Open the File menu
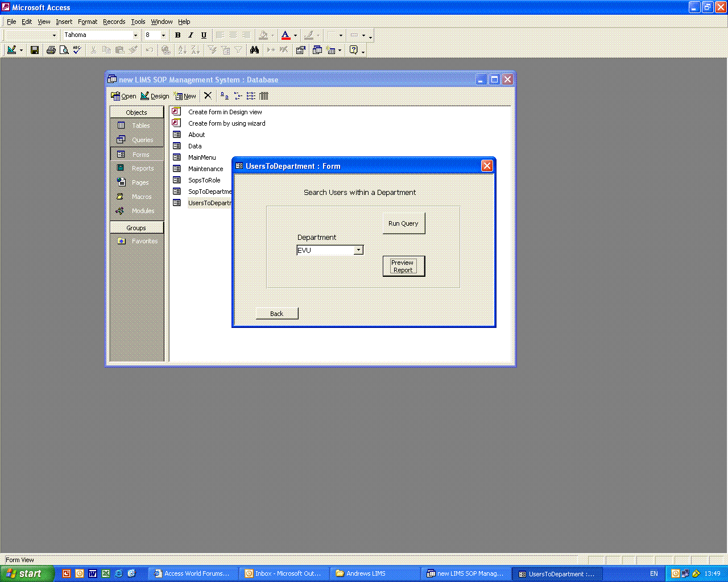Screen dimensions: 728x582 coord(11,22)
